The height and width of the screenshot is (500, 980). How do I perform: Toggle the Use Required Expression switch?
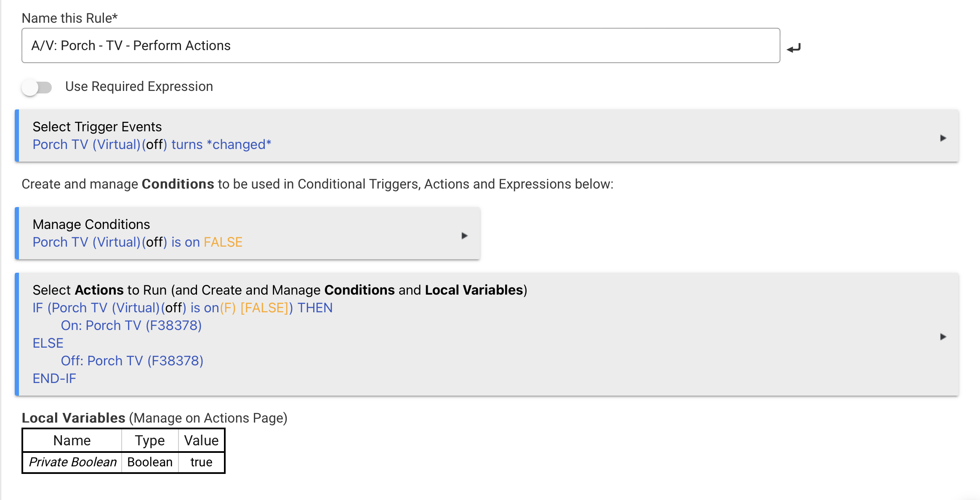(37, 87)
